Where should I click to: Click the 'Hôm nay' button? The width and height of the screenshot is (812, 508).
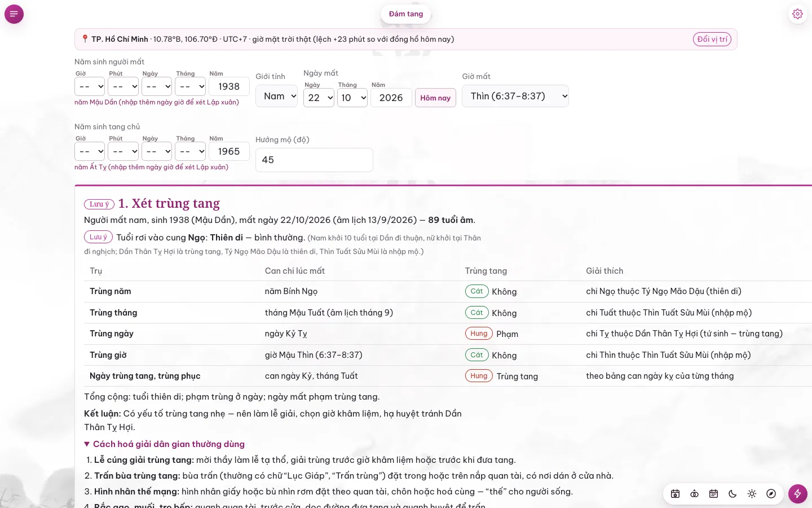click(435, 98)
